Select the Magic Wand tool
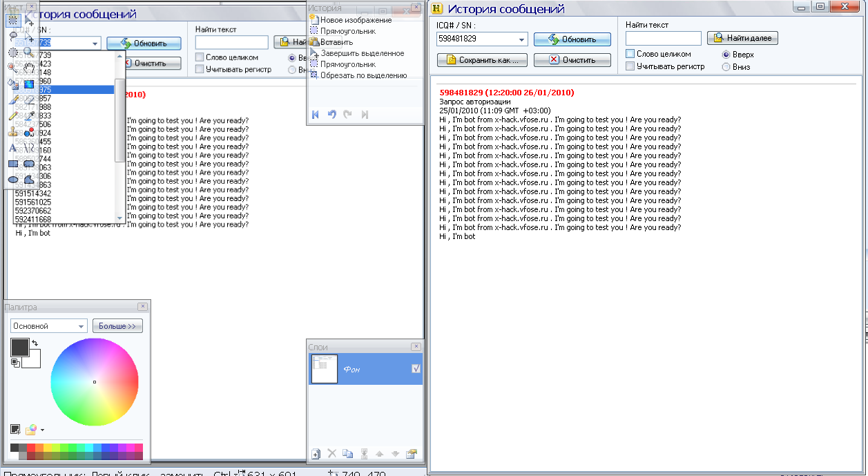The image size is (868, 476). point(13,67)
